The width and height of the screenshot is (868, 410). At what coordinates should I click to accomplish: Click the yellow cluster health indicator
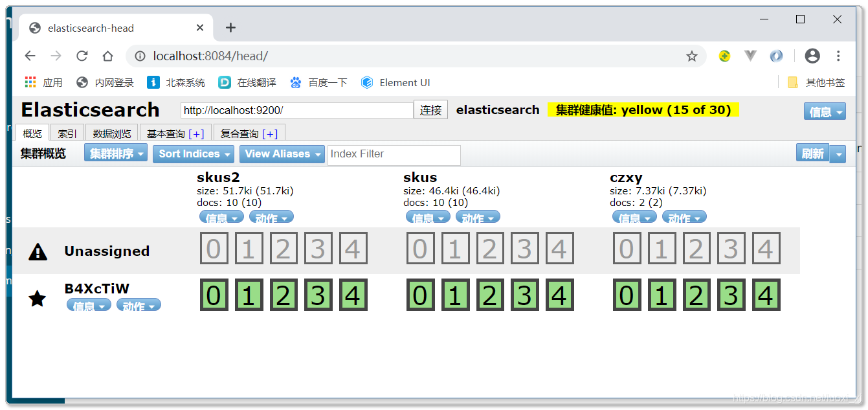point(643,110)
